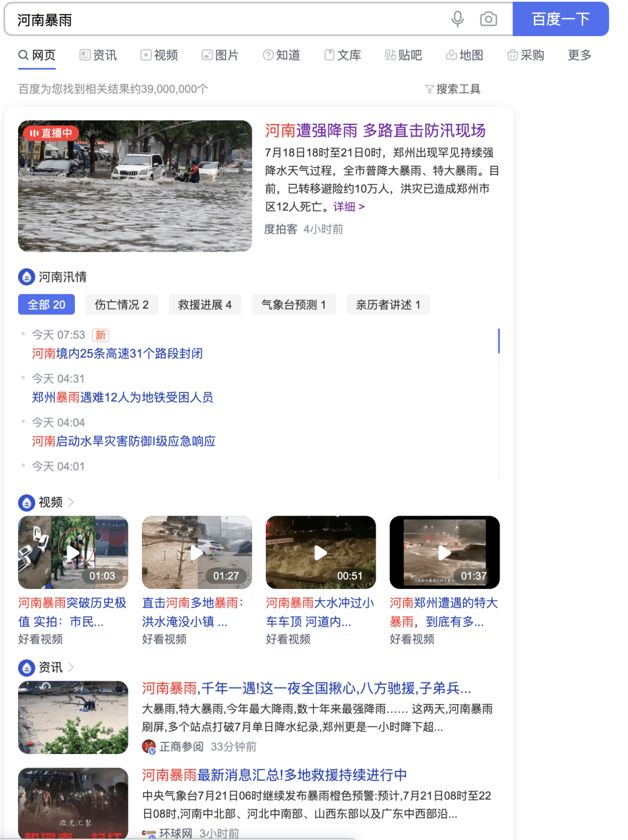628x840 pixels.
Task: Click the 环球网 source logo
Action: pyautogui.click(x=149, y=834)
